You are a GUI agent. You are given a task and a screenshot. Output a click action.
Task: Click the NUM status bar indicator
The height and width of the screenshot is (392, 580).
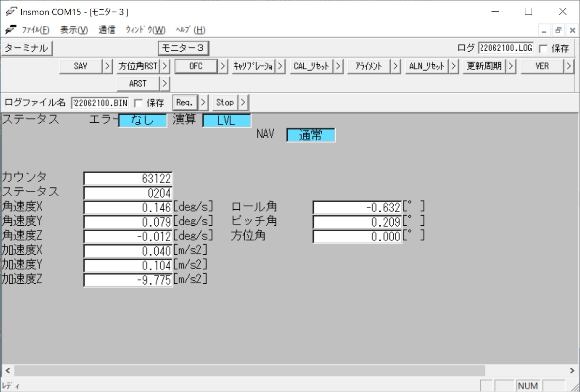coord(528,386)
